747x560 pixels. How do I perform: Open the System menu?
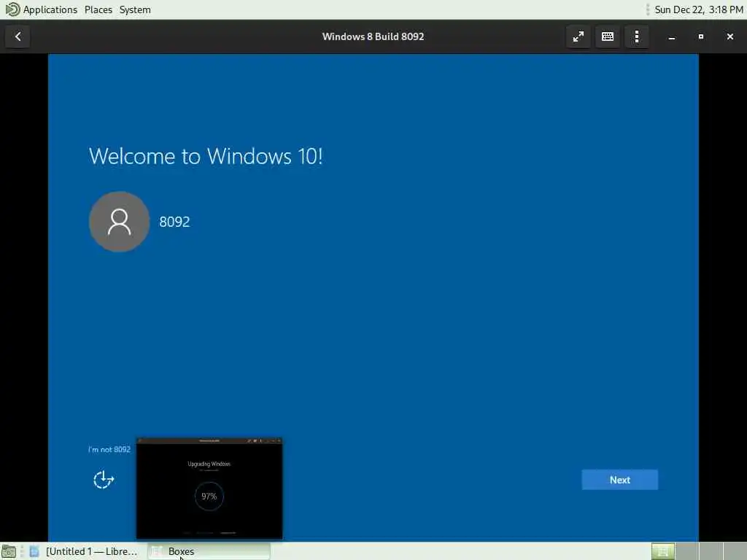135,9
